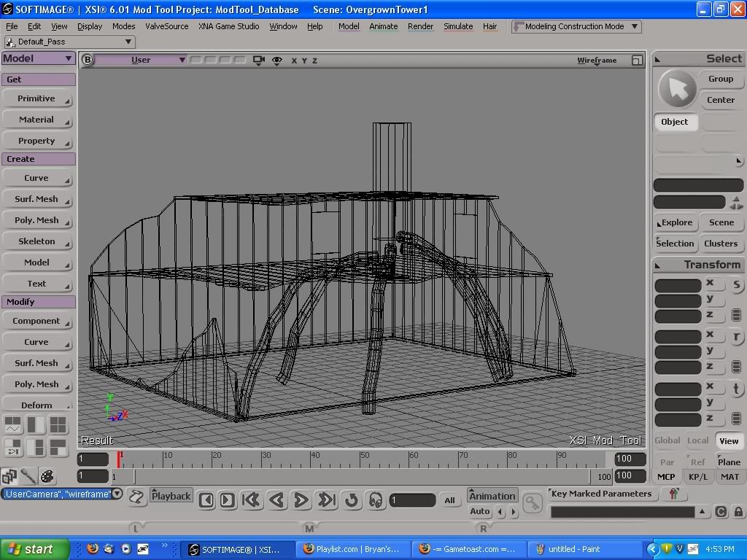
Task: Play backward button
Action: click(x=276, y=500)
